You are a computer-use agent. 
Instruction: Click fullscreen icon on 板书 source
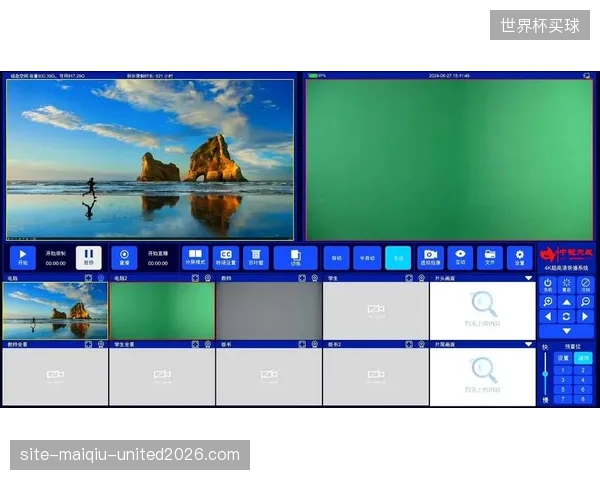[302, 344]
